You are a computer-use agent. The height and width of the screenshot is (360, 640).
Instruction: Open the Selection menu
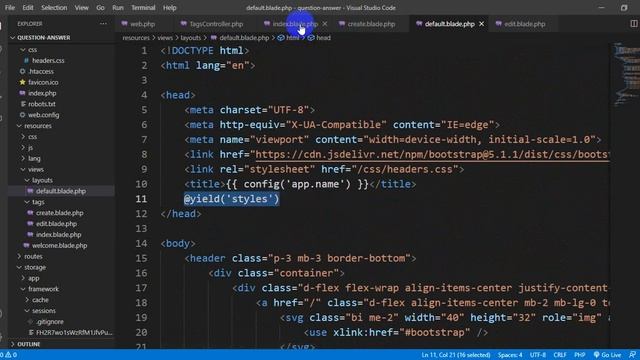pyautogui.click(x=54, y=7)
